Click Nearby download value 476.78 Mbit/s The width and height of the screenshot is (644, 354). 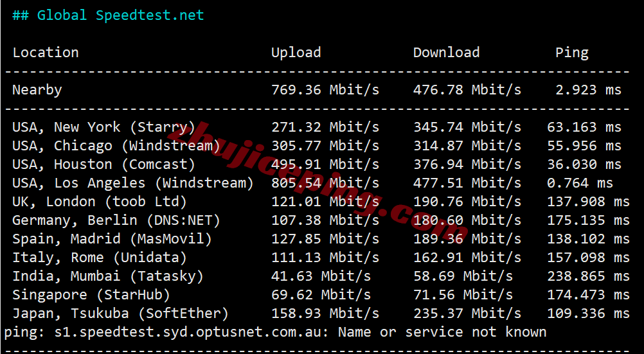click(467, 90)
